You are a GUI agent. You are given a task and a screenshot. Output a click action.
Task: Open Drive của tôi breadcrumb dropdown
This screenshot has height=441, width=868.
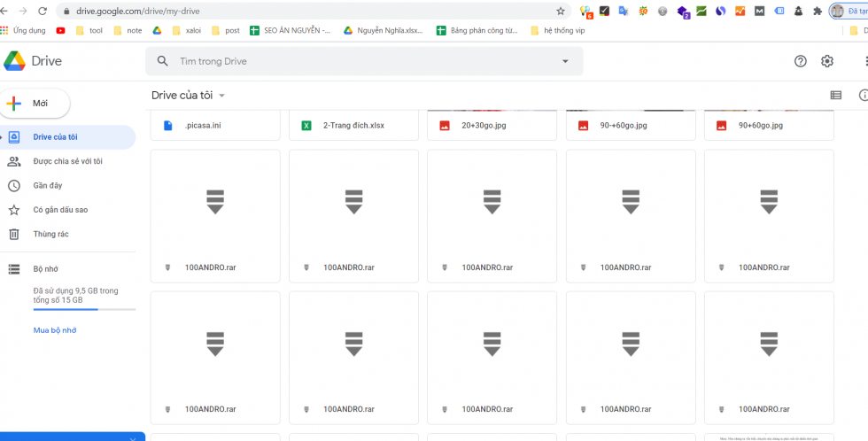(x=222, y=96)
